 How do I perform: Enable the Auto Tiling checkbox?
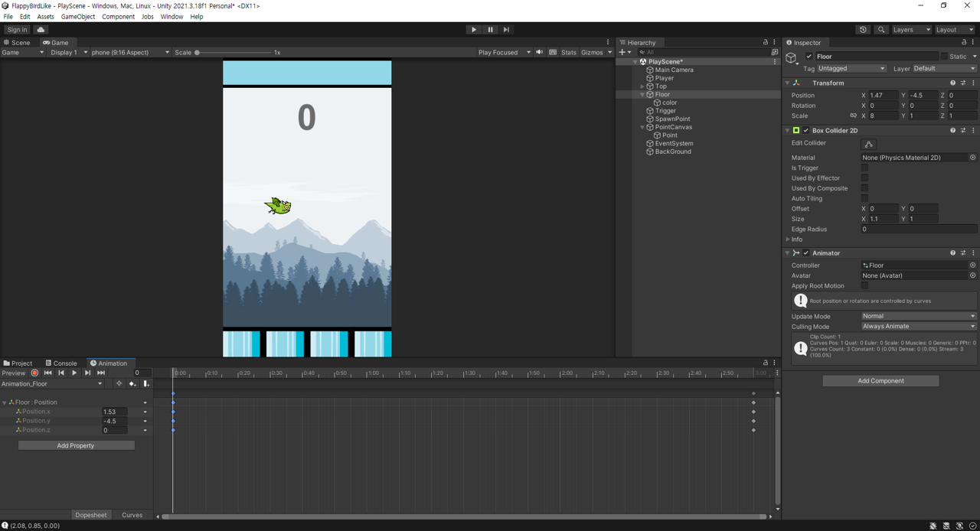click(x=864, y=198)
